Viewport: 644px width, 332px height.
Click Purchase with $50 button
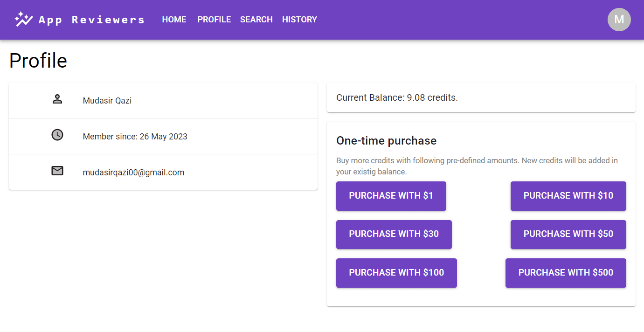pos(568,234)
